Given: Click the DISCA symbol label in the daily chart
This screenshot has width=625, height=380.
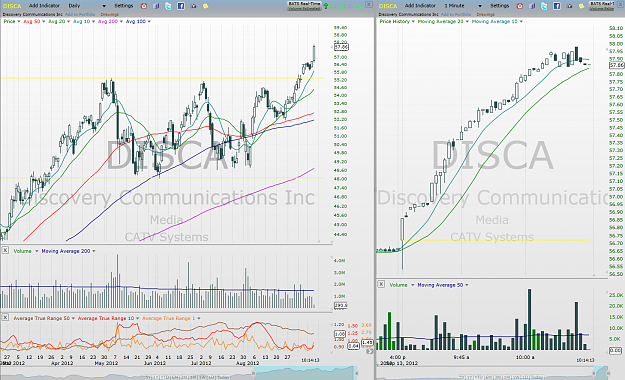Looking at the screenshot, I should click(x=12, y=6).
